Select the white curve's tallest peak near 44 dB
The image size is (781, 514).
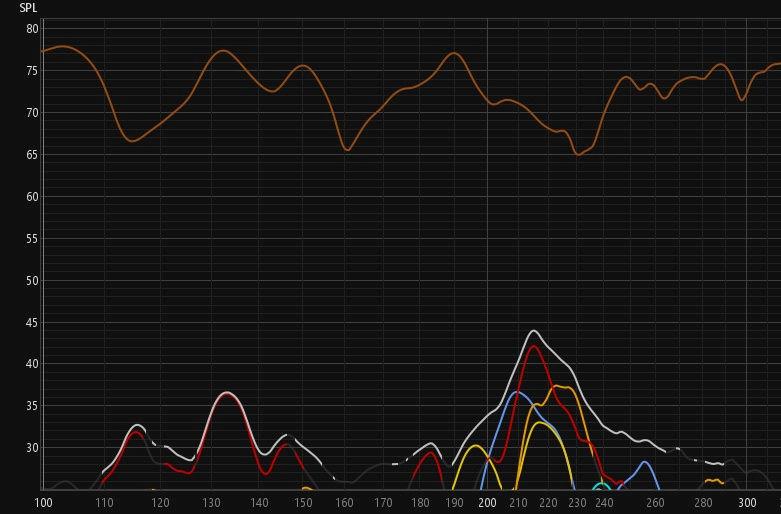point(534,331)
